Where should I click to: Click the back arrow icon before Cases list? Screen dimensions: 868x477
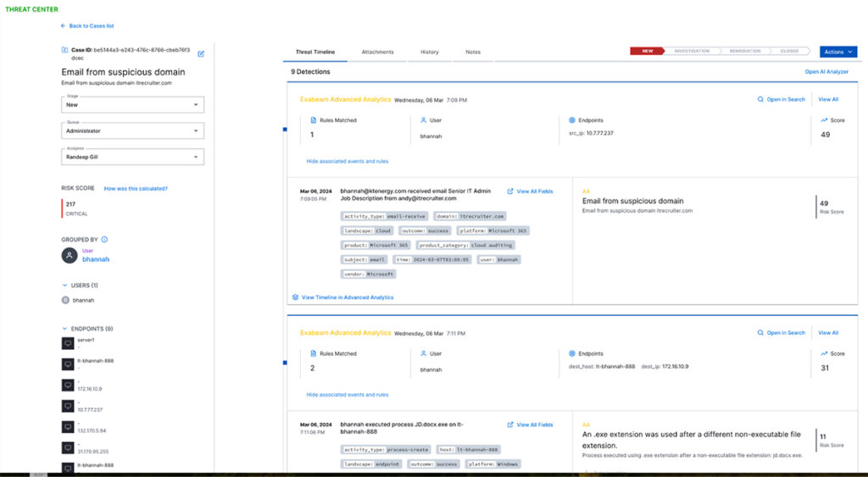[x=64, y=26]
